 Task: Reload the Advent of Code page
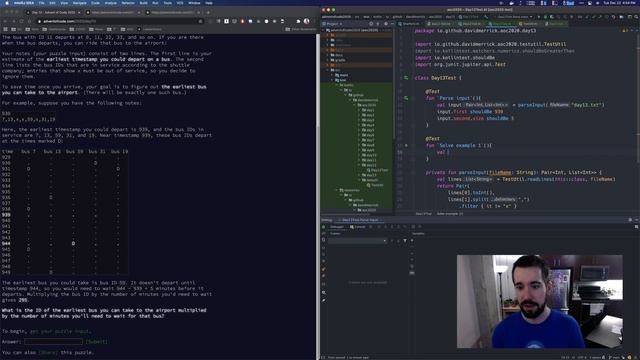pyautogui.click(x=21, y=21)
